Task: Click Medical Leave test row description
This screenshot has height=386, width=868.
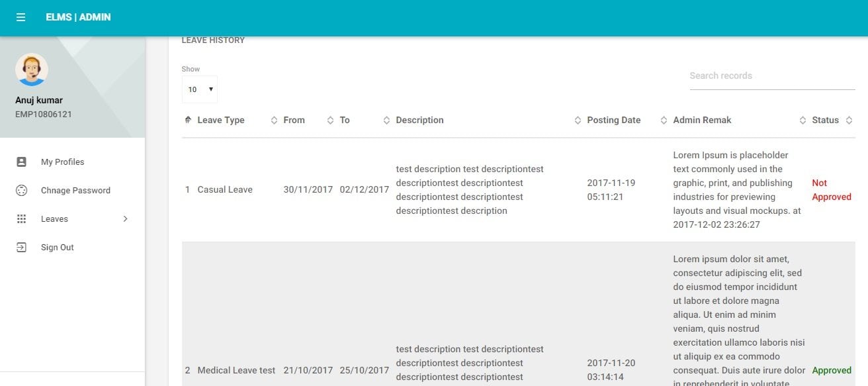Action: [470, 364]
